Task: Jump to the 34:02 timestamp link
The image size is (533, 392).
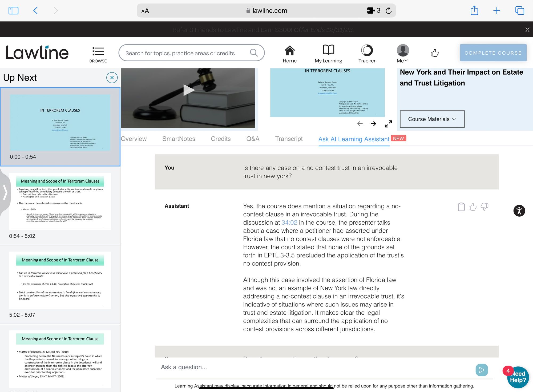Action: [289, 223]
